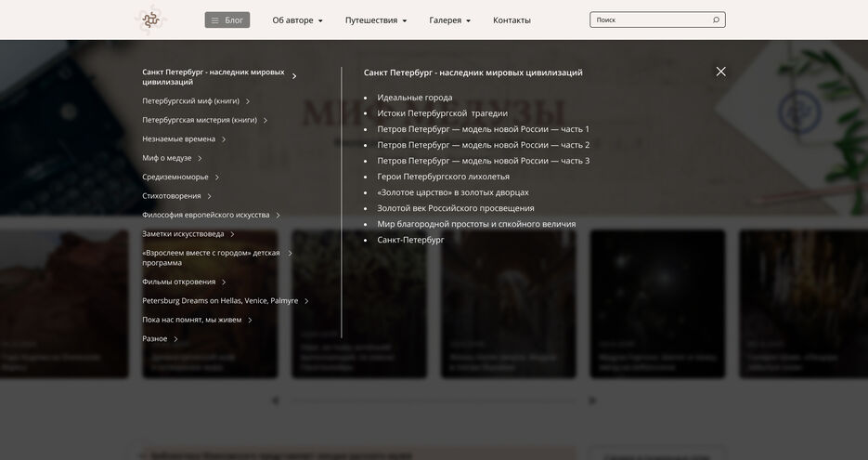The image size is (868, 460).
Task: Open Петров Петербург — модель новой России часть 3
Action: tap(484, 161)
